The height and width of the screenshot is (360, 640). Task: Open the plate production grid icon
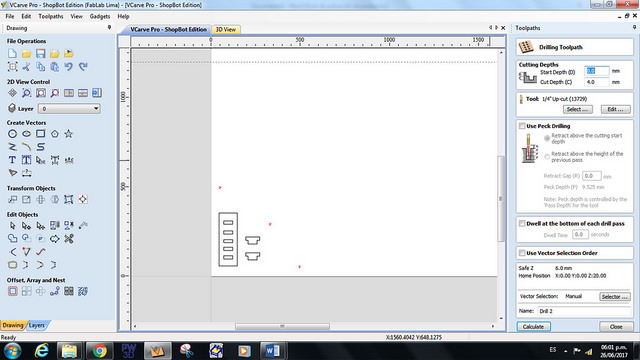coord(69,291)
